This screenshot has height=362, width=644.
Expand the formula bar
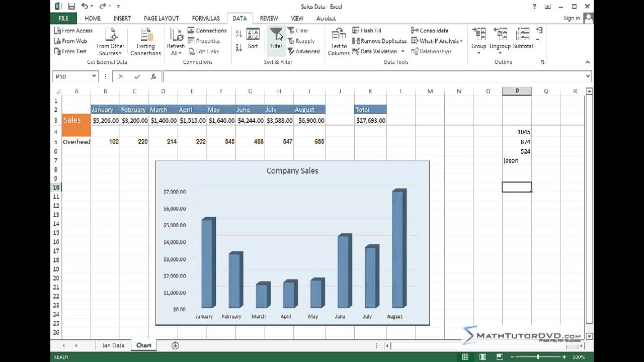click(x=588, y=76)
